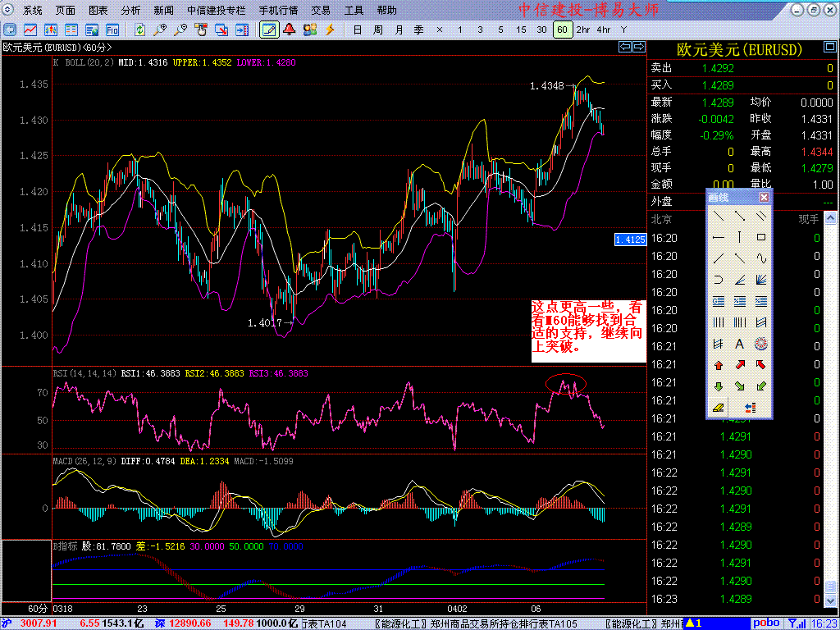Switch chart to 4hr period

coord(604,30)
